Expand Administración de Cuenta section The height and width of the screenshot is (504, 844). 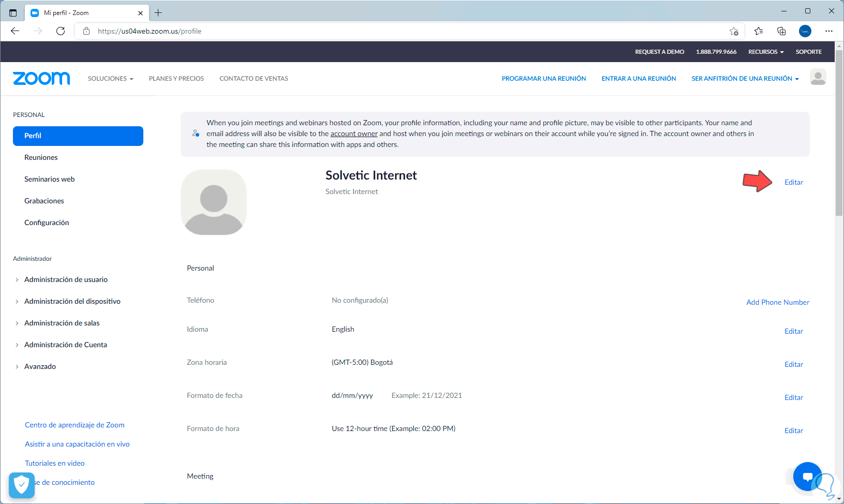point(65,345)
